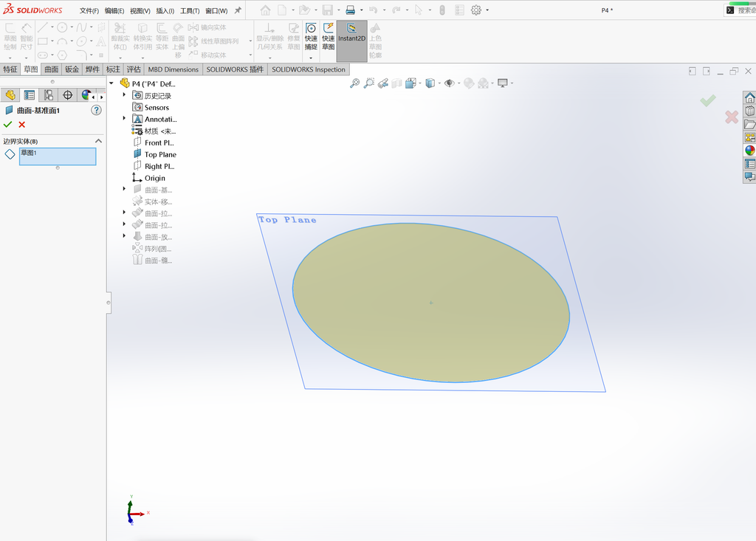The image size is (756, 541).
Task: Cancel the feature with the red X in PropertyManager
Action: tap(21, 125)
